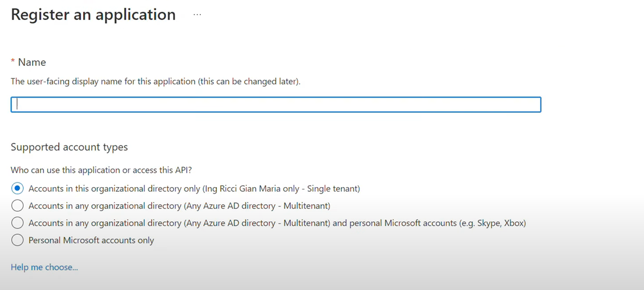Click the second option's '(Any Azure AD directory - Multitenant)' text
Viewport: 644px width, 290px height.
point(257,206)
